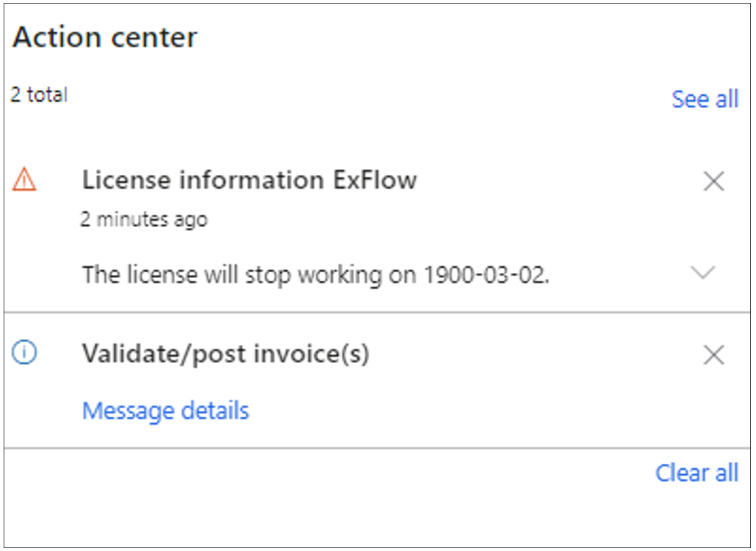Open the Message details link
Screen dimensions: 756x551
tap(166, 411)
